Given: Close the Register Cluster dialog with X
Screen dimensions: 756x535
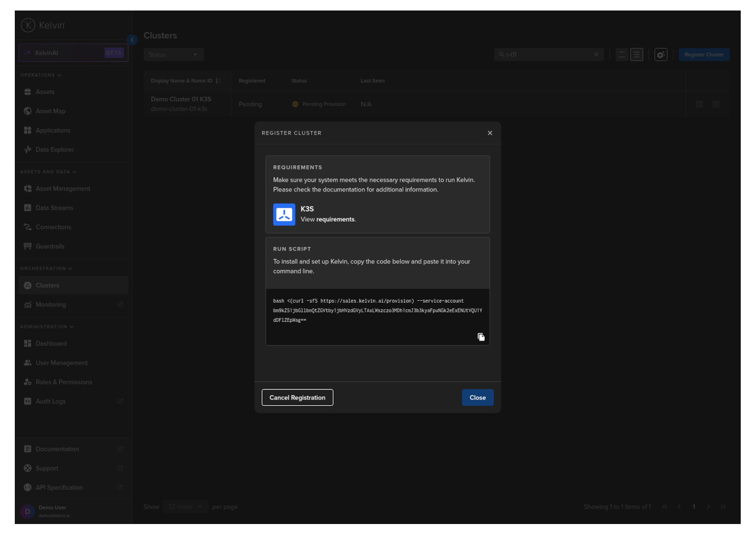Looking at the screenshot, I should click(x=490, y=133).
